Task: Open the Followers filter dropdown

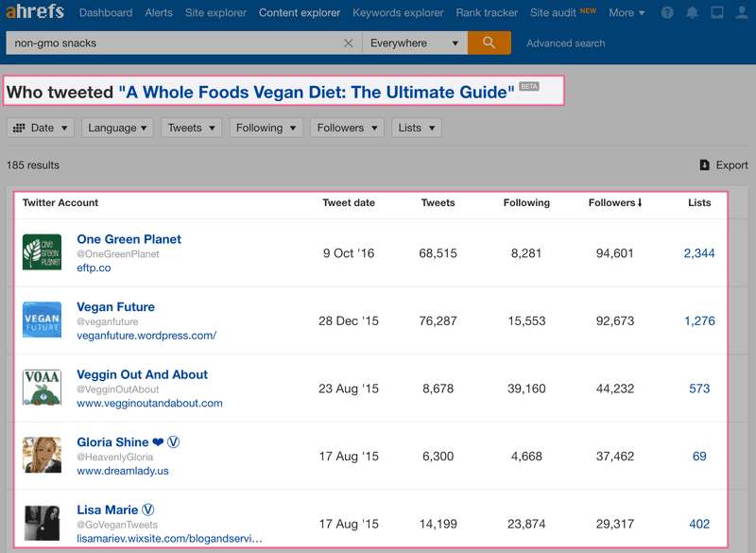Action: point(347,128)
